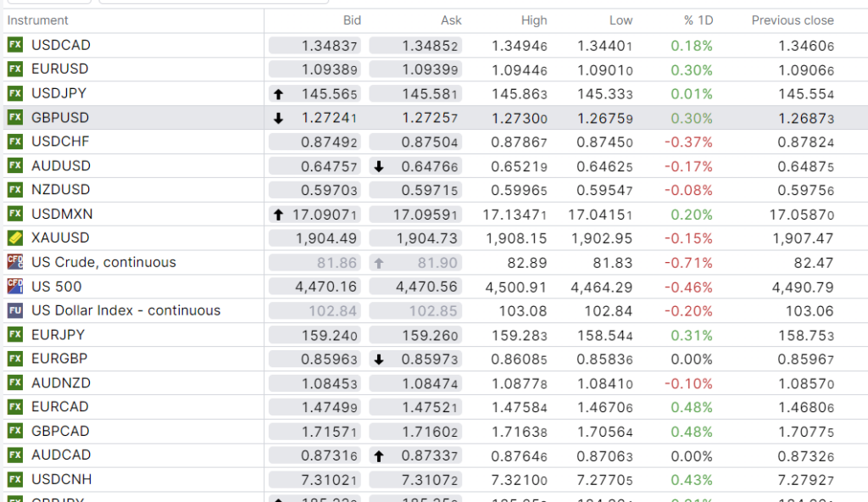Click the Bid column header
Viewport: 868px width, 502px height.
pyautogui.click(x=352, y=20)
